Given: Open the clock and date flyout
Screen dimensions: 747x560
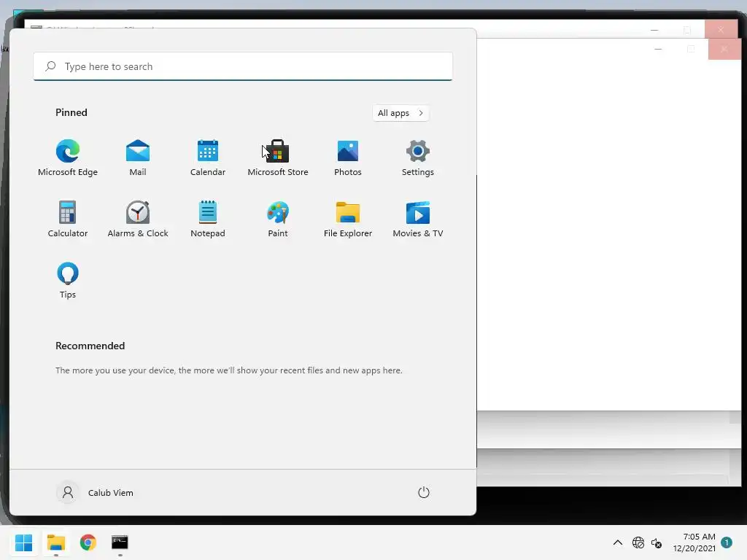Looking at the screenshot, I should click(x=694, y=542).
